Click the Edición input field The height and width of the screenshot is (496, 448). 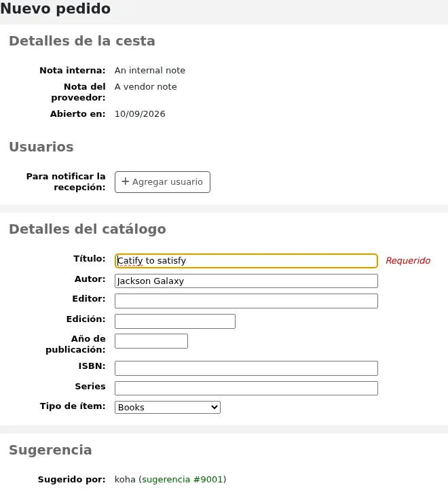175,321
